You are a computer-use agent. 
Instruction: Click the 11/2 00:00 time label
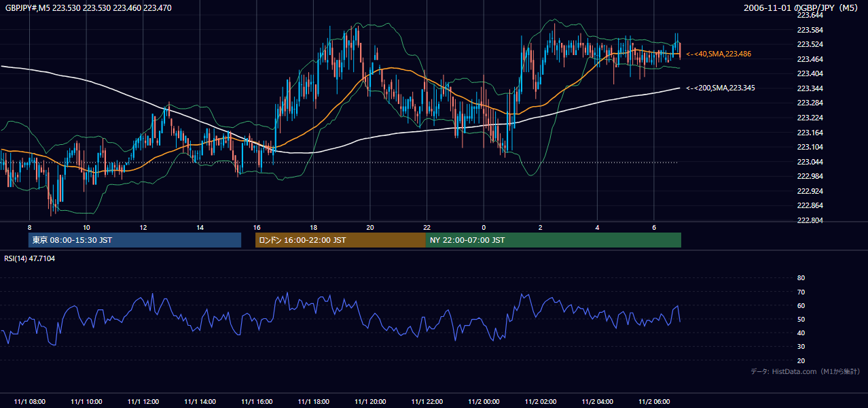point(484,402)
